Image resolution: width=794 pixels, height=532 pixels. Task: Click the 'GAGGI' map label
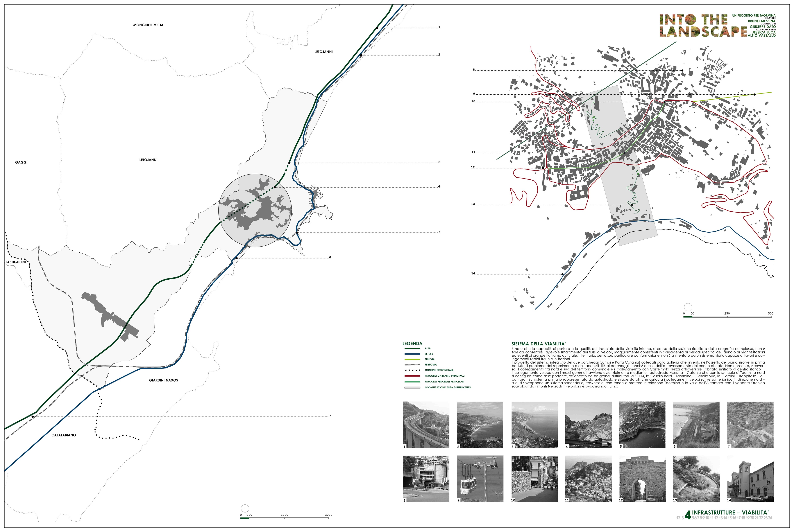tap(21, 163)
